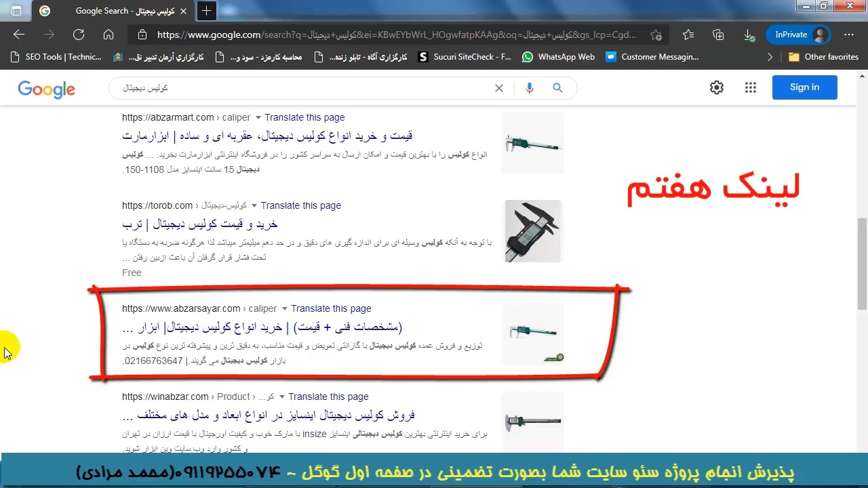
Task: Click the blue Sign in button
Action: (804, 87)
